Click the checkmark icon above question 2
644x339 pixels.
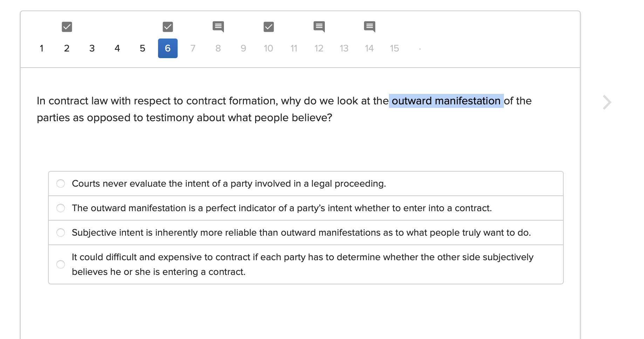click(x=67, y=26)
